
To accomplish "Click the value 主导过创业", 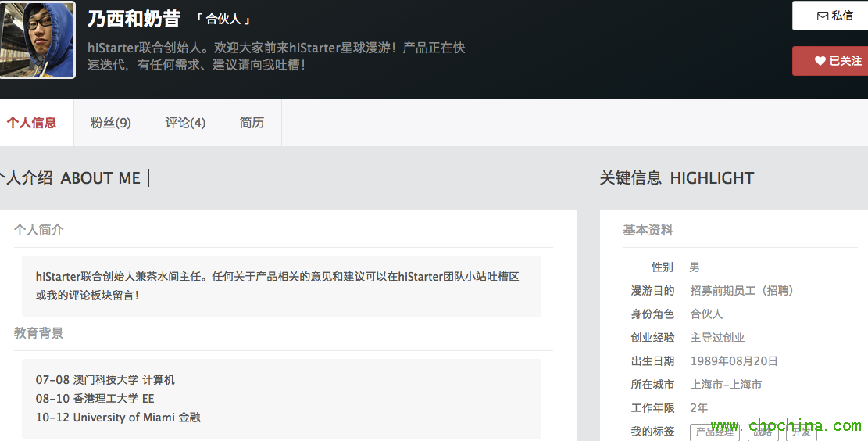I will 717,338.
